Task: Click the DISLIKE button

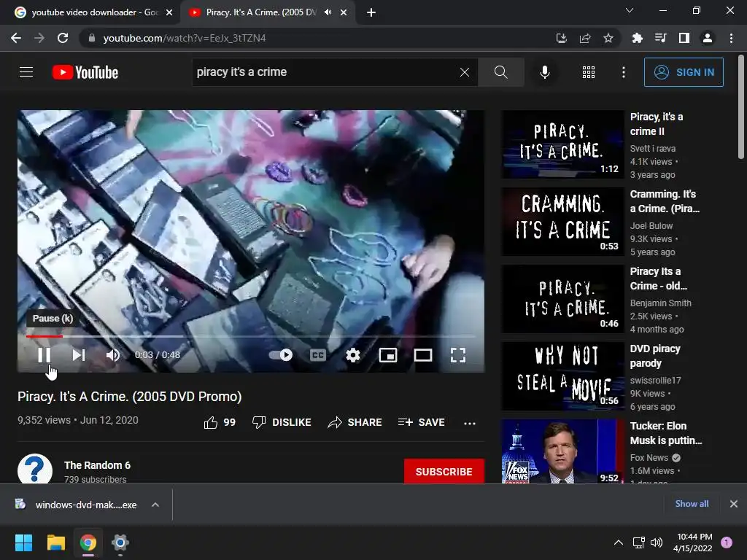Action: [x=282, y=422]
